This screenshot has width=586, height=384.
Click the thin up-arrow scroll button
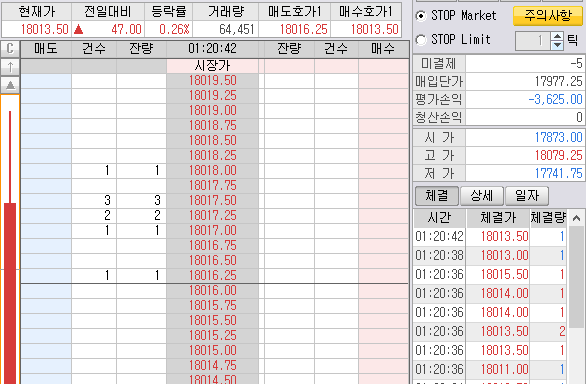click(10, 67)
